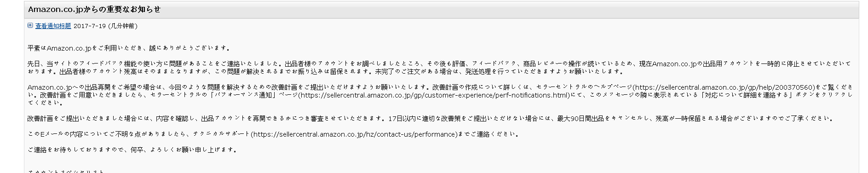Click the contact-us/performance support URL
Image resolution: width=868 pixels, height=173 pixels.
354,134
